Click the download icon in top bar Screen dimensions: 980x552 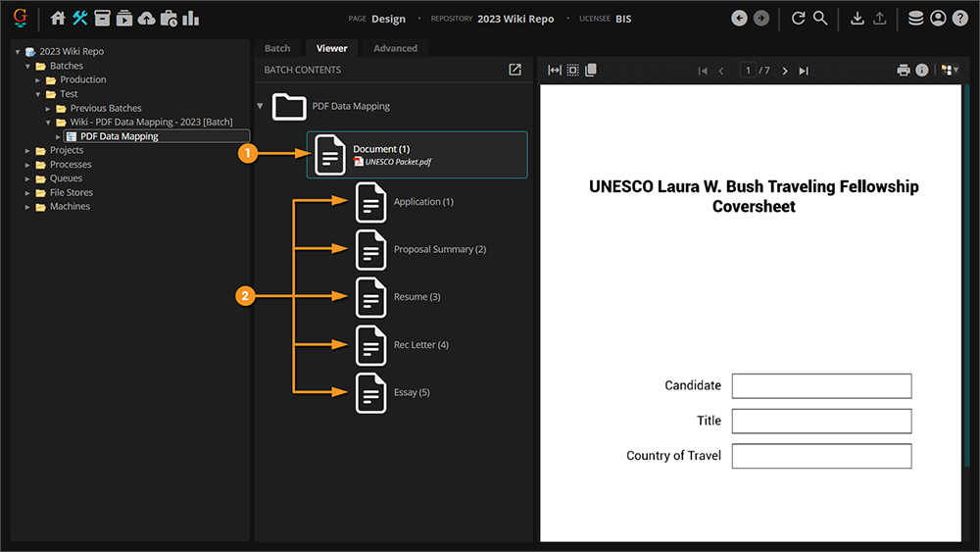click(857, 19)
